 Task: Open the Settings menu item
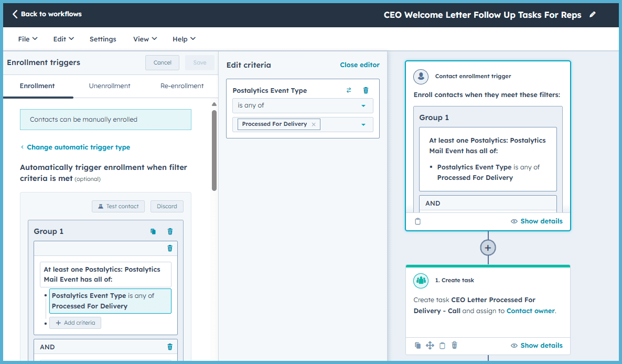103,39
